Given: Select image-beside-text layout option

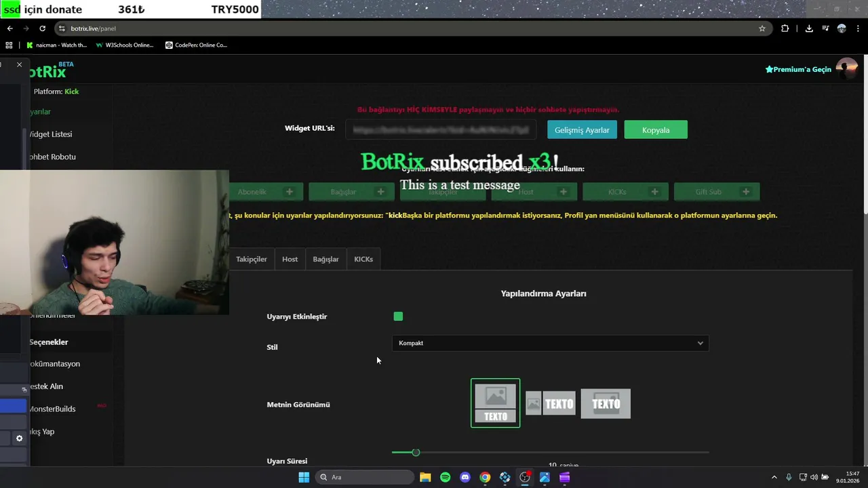Looking at the screenshot, I should 550,404.
